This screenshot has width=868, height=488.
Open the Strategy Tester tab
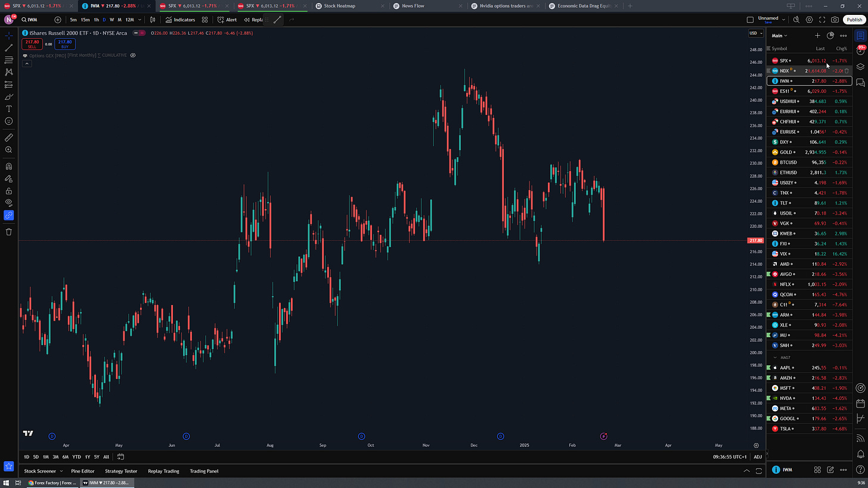pos(122,471)
